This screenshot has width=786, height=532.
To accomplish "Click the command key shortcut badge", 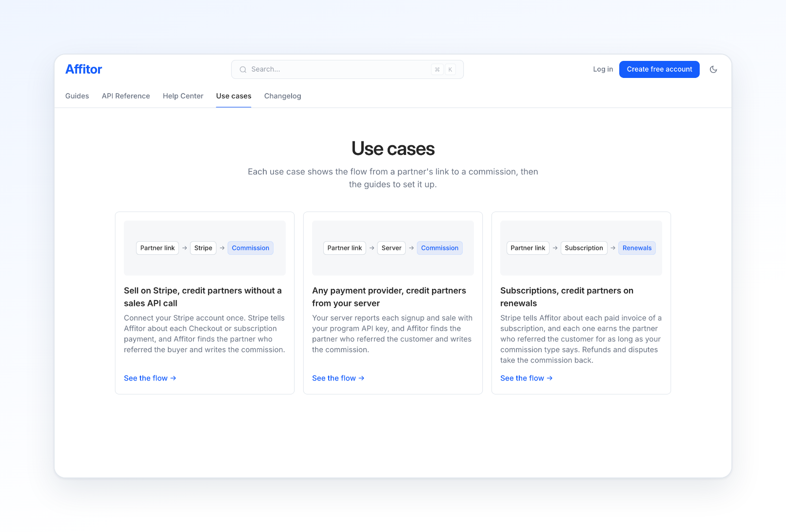I will coord(437,70).
